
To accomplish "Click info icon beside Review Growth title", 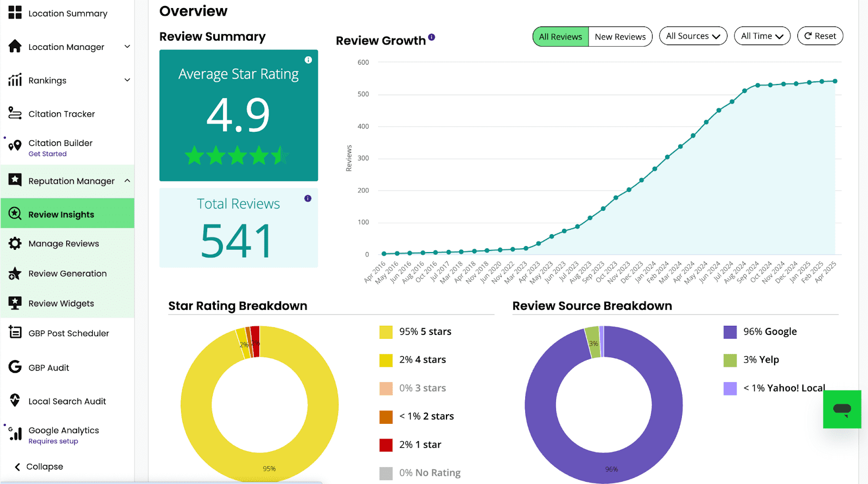I will click(x=431, y=37).
